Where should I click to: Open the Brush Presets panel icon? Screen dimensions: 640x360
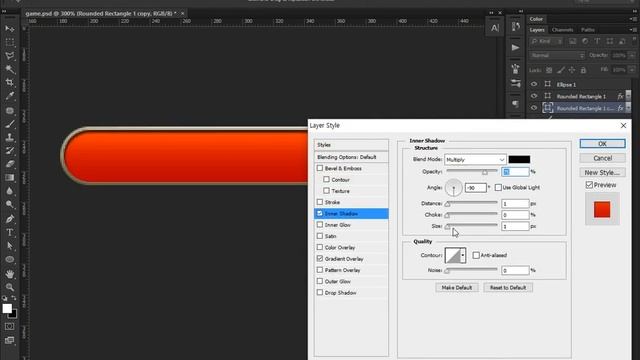(516, 84)
